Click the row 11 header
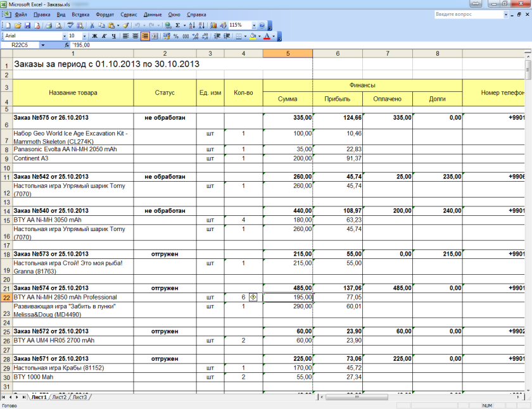532x409 pixels. click(x=6, y=177)
